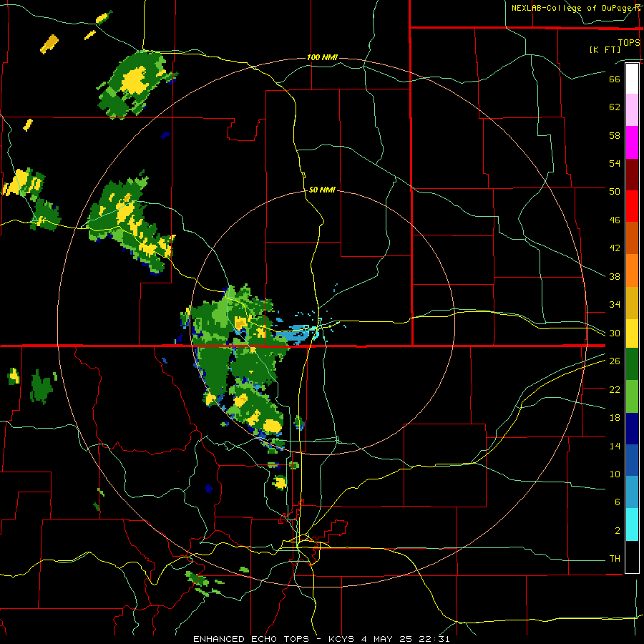Click the dark green legend swatch

pyautogui.click(x=632, y=364)
